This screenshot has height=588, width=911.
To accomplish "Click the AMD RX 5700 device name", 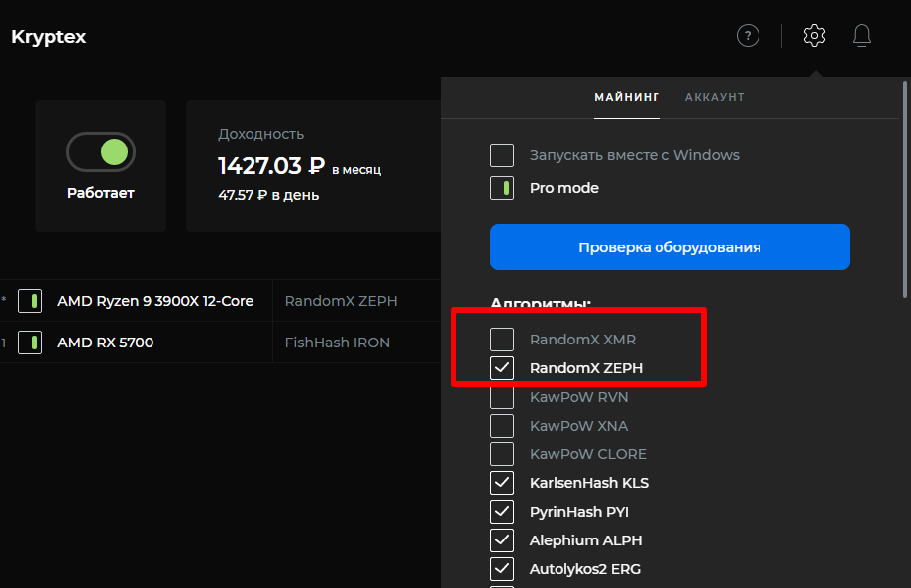I will click(x=105, y=343).
